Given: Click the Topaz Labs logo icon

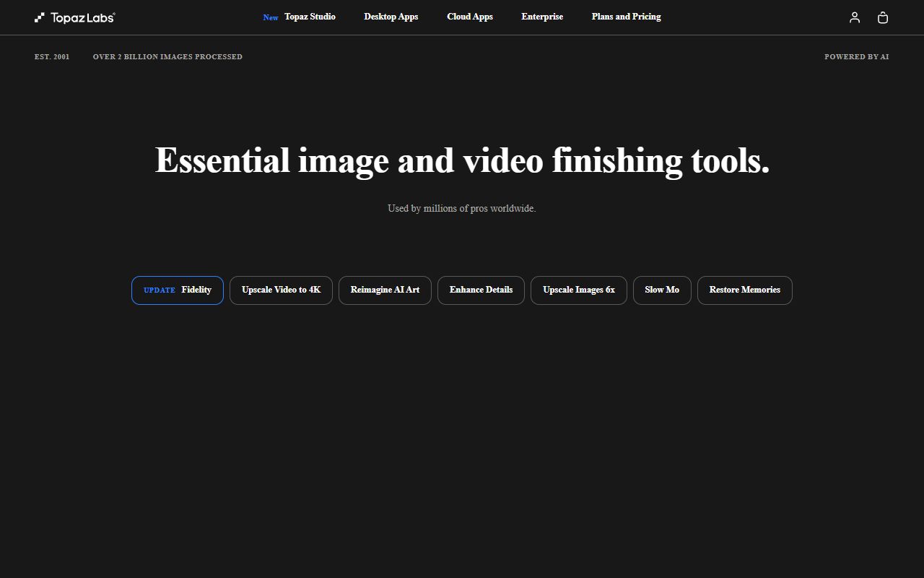Looking at the screenshot, I should [40, 17].
